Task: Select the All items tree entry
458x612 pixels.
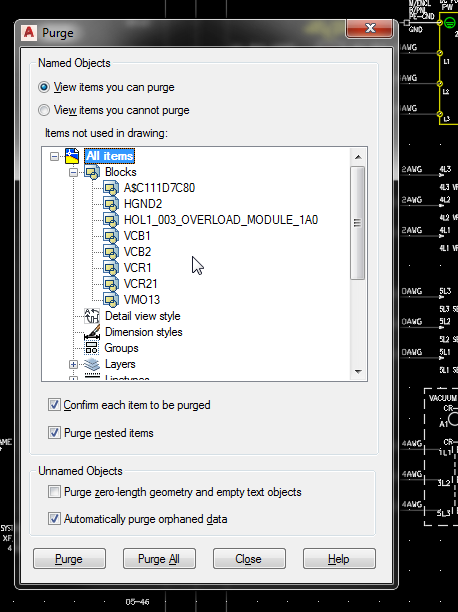Action: point(110,156)
